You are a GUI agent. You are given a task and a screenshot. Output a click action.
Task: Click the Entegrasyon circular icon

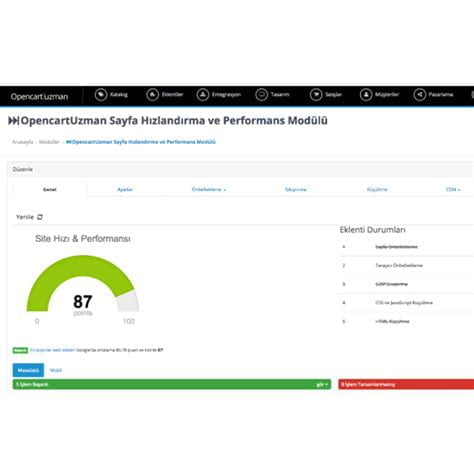coord(202,95)
